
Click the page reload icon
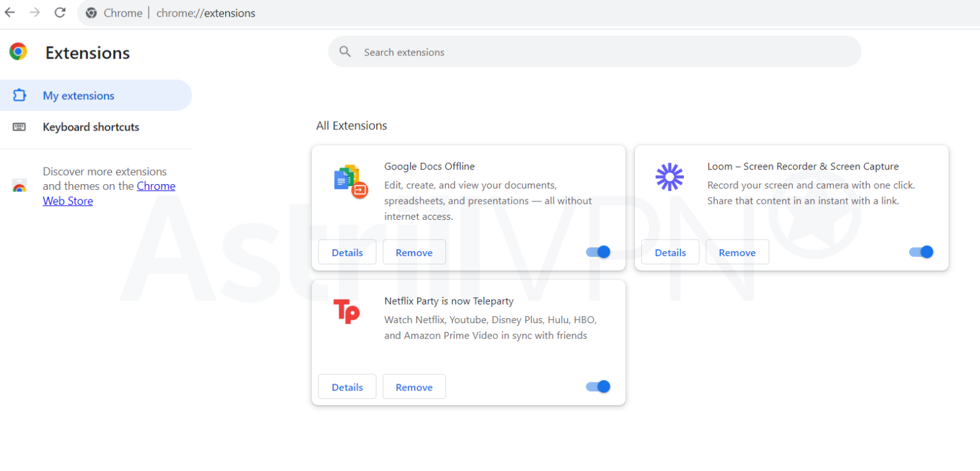pyautogui.click(x=59, y=12)
